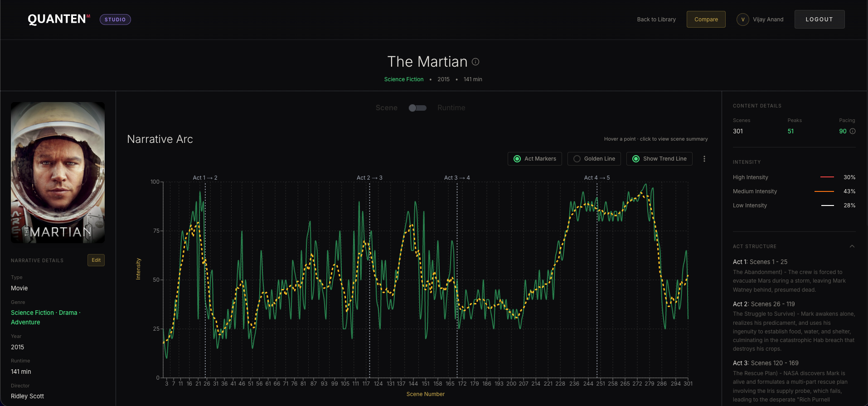This screenshot has height=406, width=868.
Task: Click the STUDIO badge
Action: point(115,20)
